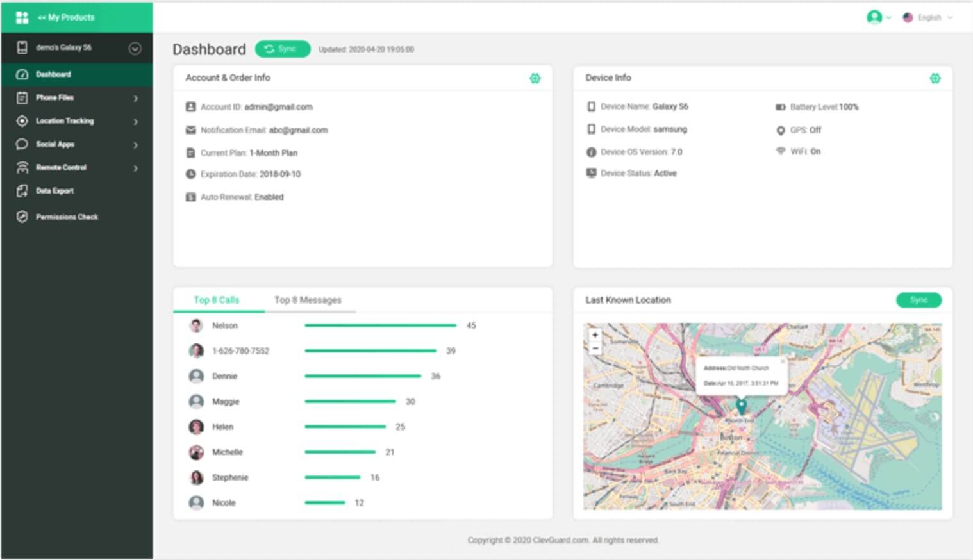
Task: Go back to My Products
Action: point(66,17)
